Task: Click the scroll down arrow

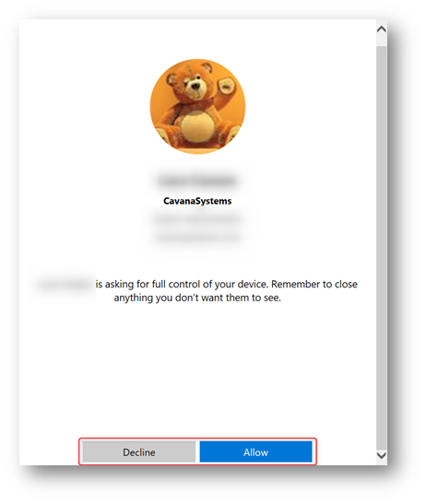Action: coord(382,455)
